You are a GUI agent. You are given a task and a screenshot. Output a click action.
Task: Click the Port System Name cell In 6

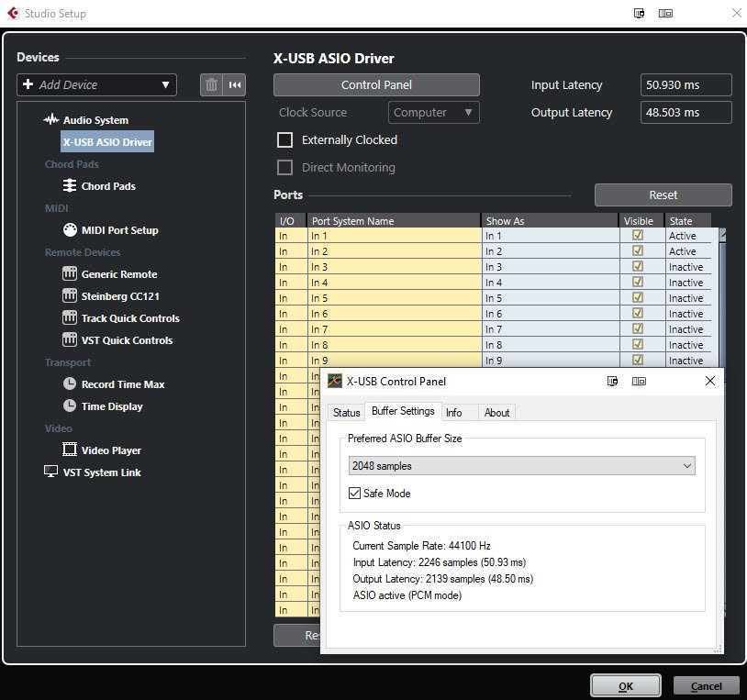pyautogui.click(x=395, y=314)
